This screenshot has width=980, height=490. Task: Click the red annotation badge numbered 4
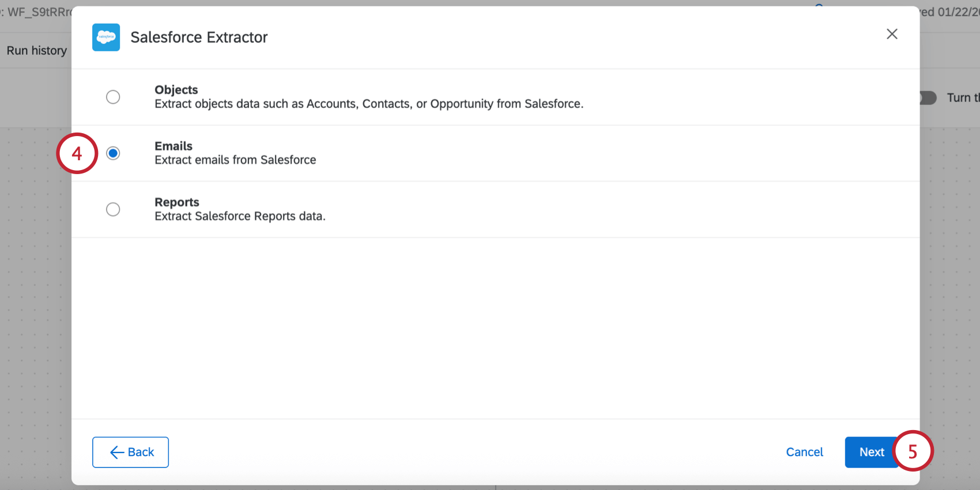tap(77, 153)
